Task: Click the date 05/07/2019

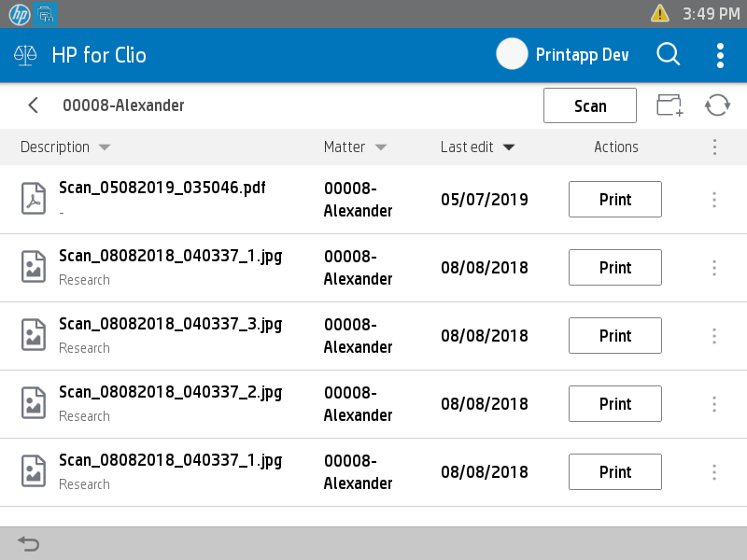Action: tap(485, 200)
